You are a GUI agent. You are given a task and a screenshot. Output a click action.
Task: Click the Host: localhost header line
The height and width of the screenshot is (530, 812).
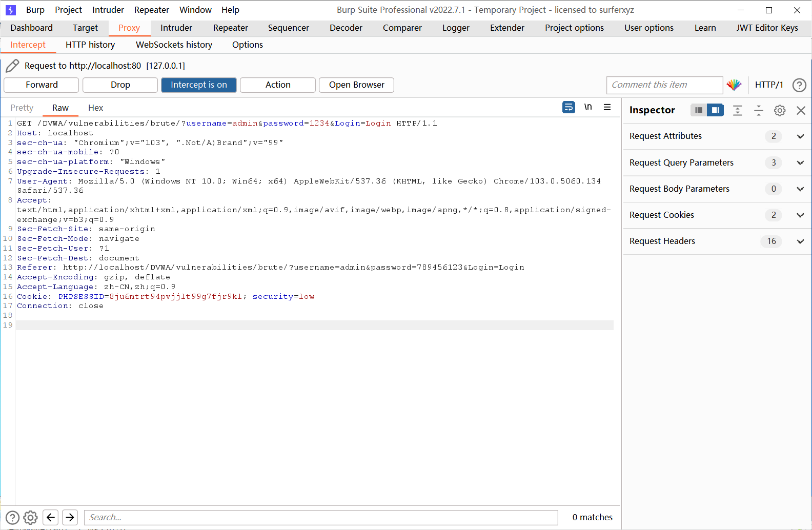(x=55, y=133)
